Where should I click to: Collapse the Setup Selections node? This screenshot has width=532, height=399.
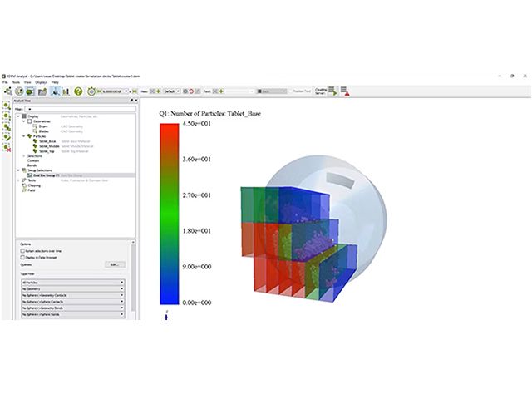(x=18, y=170)
